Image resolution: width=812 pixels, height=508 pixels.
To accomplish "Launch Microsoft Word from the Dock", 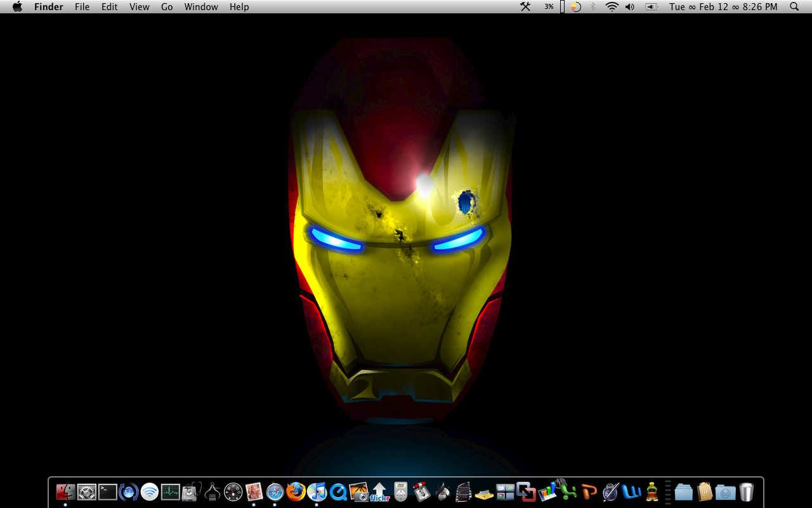I will point(631,491).
